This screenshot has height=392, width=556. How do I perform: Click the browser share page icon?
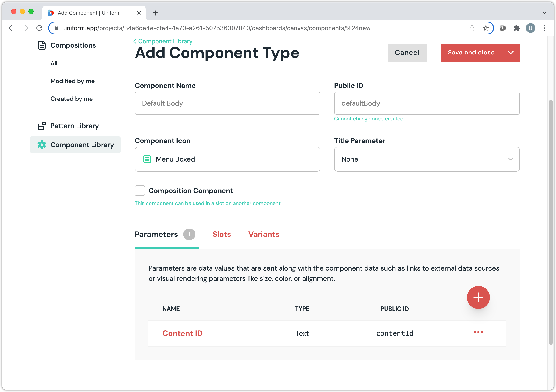472,28
